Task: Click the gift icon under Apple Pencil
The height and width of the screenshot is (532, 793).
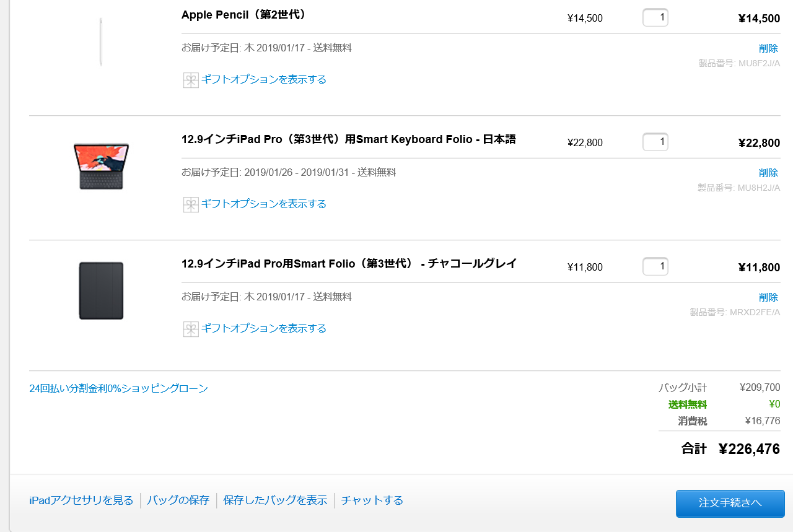Action: point(191,80)
